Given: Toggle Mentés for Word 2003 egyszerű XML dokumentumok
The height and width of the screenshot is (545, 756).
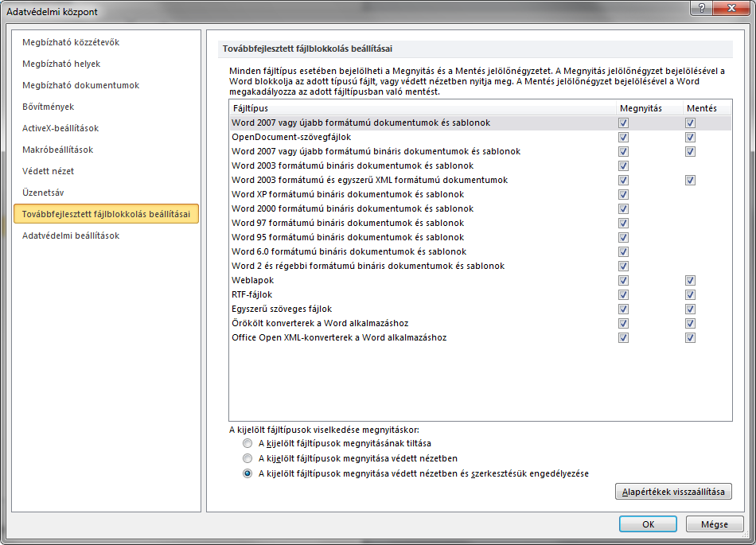Looking at the screenshot, I should pos(691,181).
